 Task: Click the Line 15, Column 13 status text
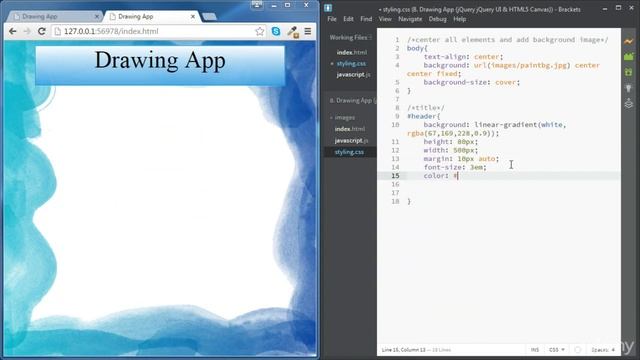click(x=403, y=350)
